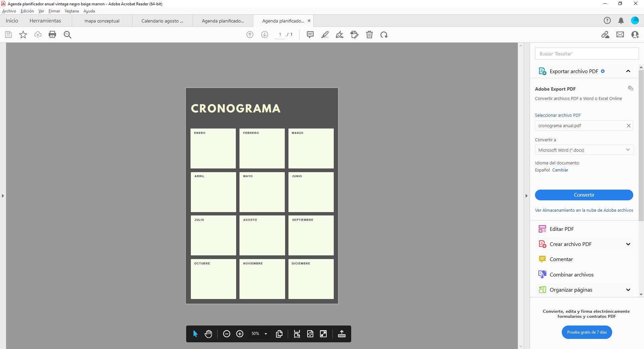Image resolution: width=644 pixels, height=349 pixels.
Task: Open the Help question mark icon
Action: (607, 20)
